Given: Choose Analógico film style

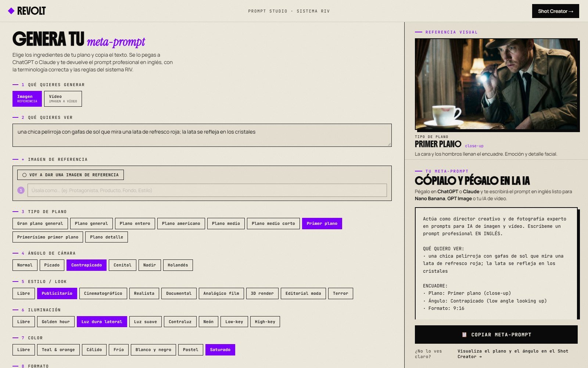Looking at the screenshot, I should coord(221,293).
